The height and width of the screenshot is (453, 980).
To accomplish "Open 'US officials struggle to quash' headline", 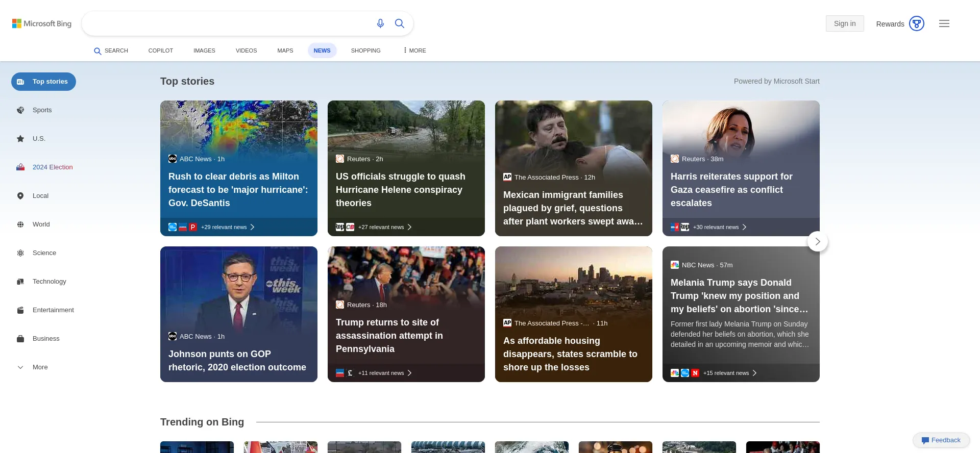I will click(401, 190).
